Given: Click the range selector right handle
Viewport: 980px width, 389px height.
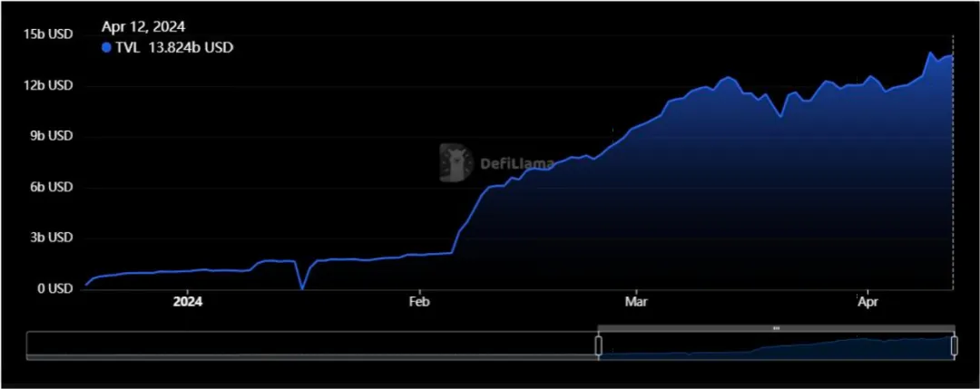Looking at the screenshot, I should coord(955,345).
